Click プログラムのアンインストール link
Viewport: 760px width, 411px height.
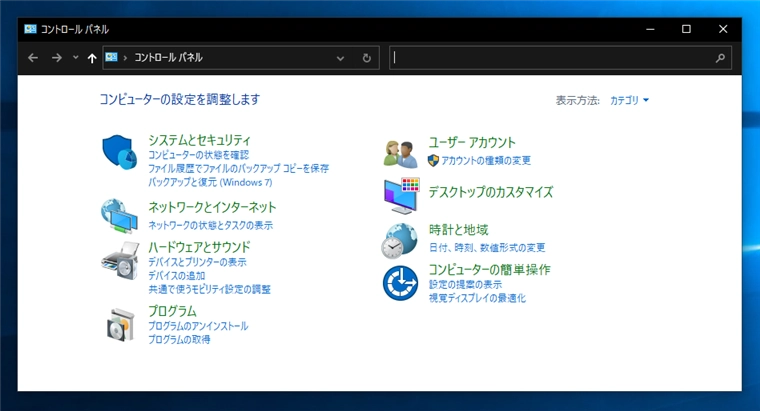[x=198, y=326]
